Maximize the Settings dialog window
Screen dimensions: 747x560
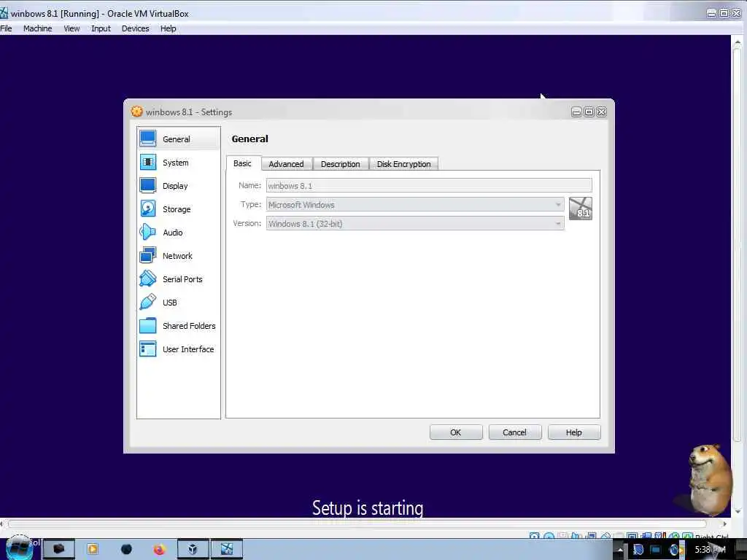(x=589, y=112)
